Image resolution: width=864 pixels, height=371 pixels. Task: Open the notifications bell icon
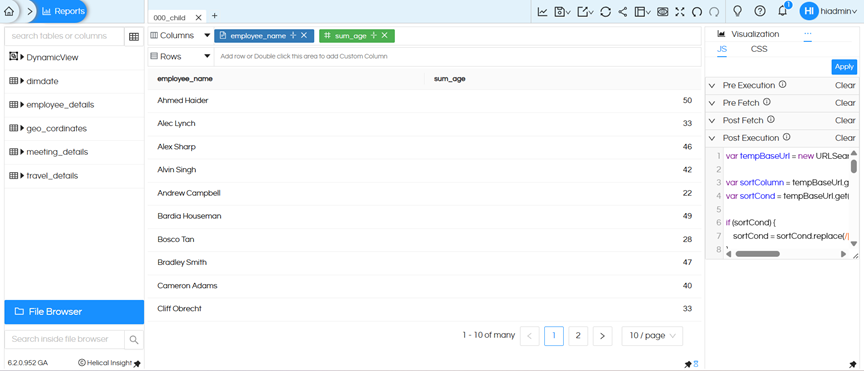click(x=782, y=11)
